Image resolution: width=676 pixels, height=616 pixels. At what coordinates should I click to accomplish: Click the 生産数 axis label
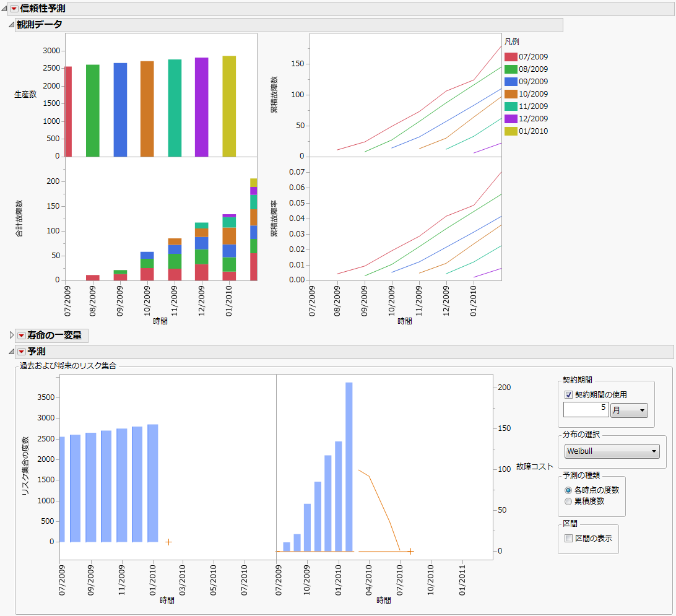(25, 94)
